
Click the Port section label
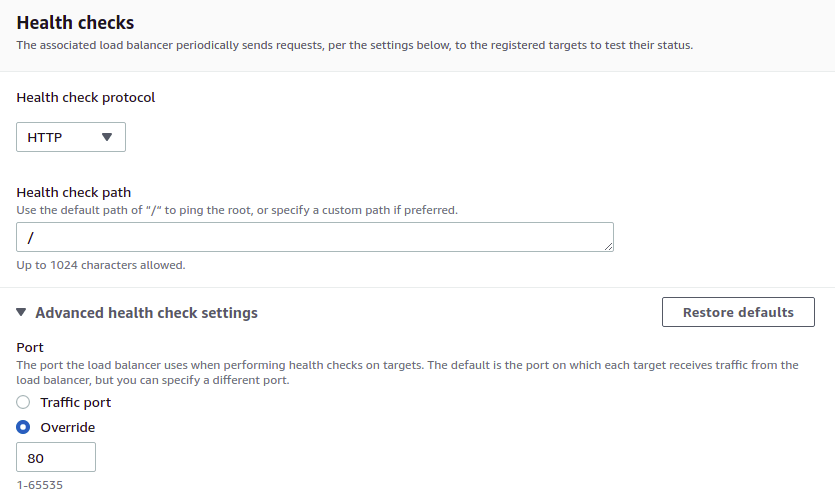(x=30, y=347)
